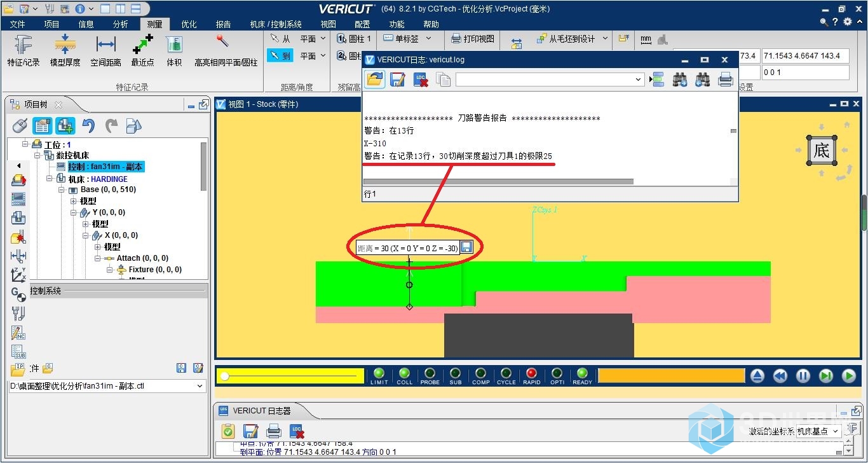Viewport: 868px width, 463px height.
Task: Click the mm units icon in ribbon
Action: pos(646,39)
